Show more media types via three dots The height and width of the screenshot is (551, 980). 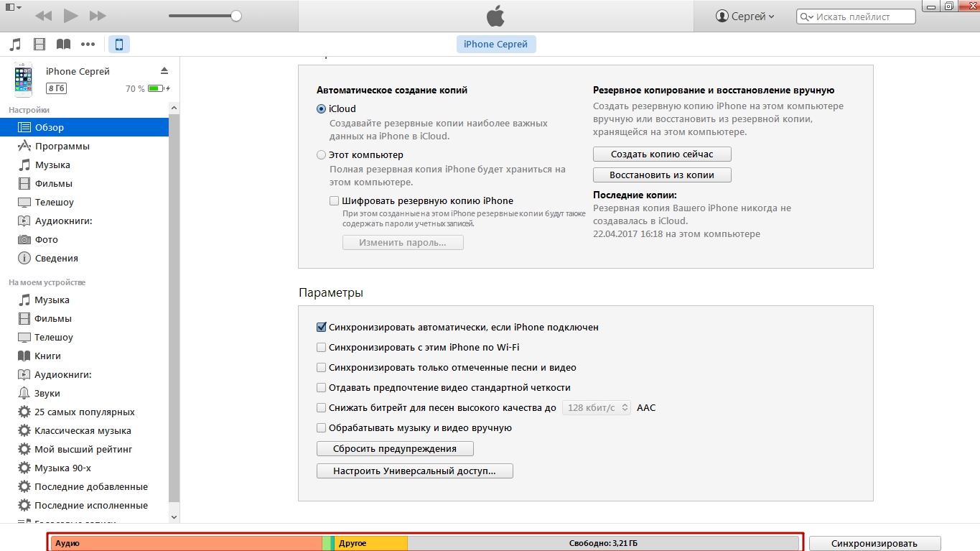(88, 45)
